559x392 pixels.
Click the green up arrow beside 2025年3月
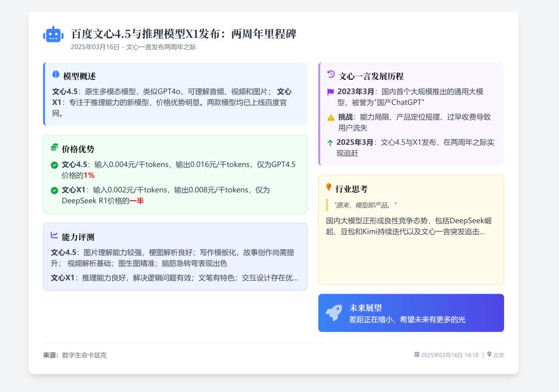pyautogui.click(x=330, y=143)
